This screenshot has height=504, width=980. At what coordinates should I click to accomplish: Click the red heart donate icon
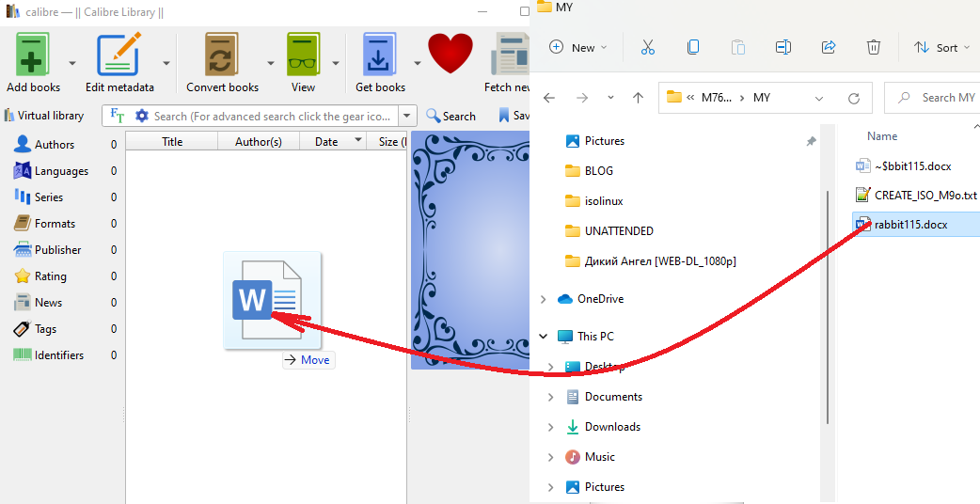pyautogui.click(x=450, y=54)
